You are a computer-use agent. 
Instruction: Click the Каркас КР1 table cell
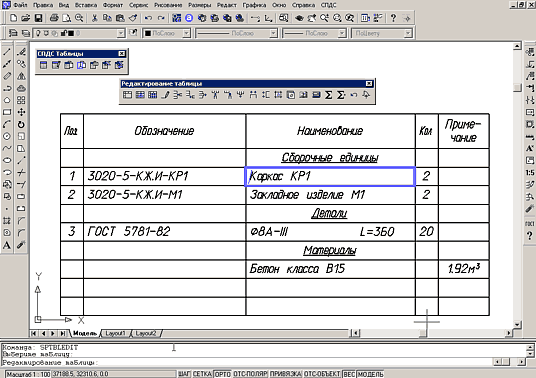click(x=330, y=176)
